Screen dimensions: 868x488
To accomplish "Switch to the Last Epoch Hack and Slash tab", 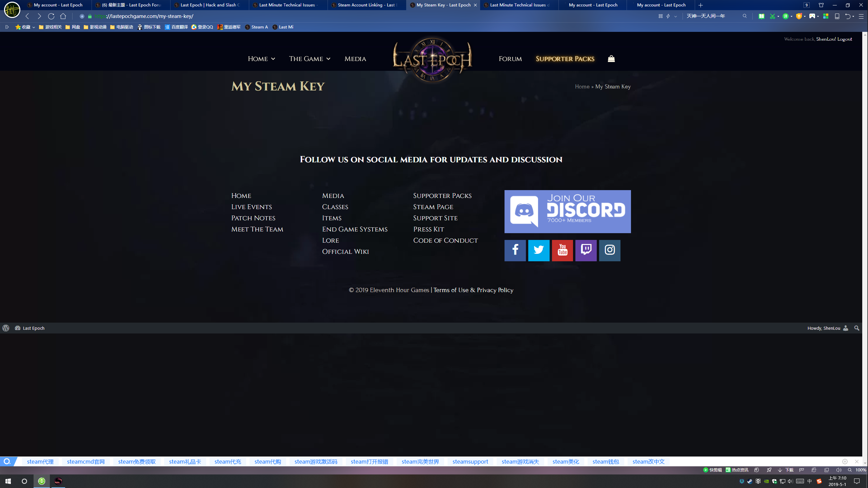I will (x=210, y=5).
